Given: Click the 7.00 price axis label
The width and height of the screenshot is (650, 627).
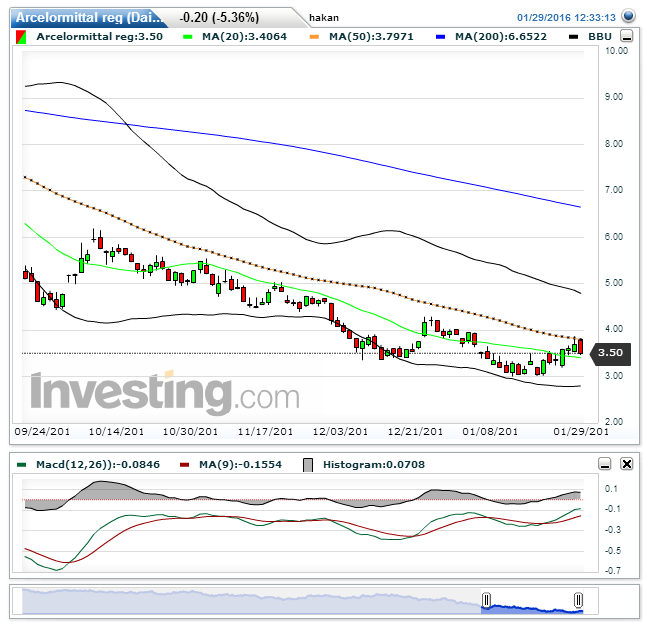Looking at the screenshot, I should click(x=614, y=190).
